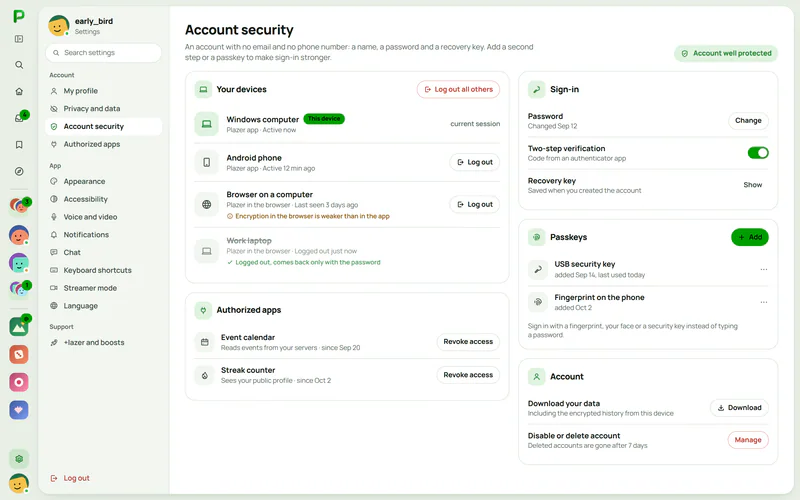This screenshot has height=500, width=800.
Task: Toggle Two-step verification off
Action: coord(758,153)
